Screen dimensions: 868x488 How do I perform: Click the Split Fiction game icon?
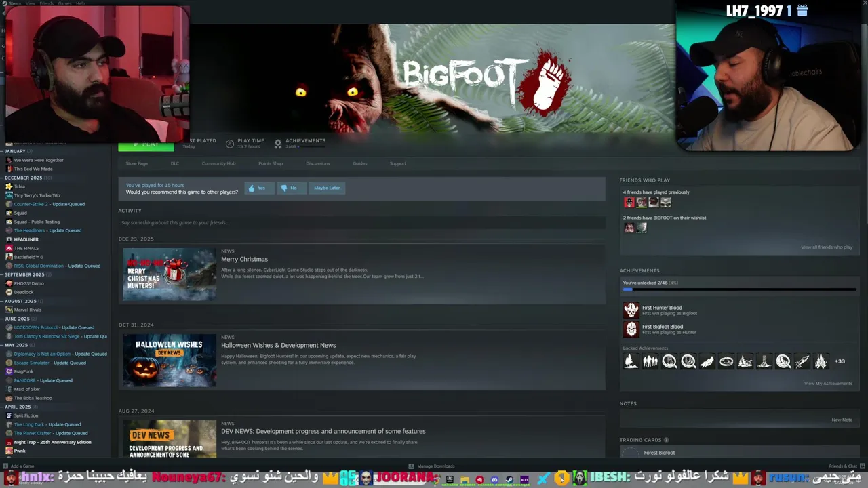[9, 415]
